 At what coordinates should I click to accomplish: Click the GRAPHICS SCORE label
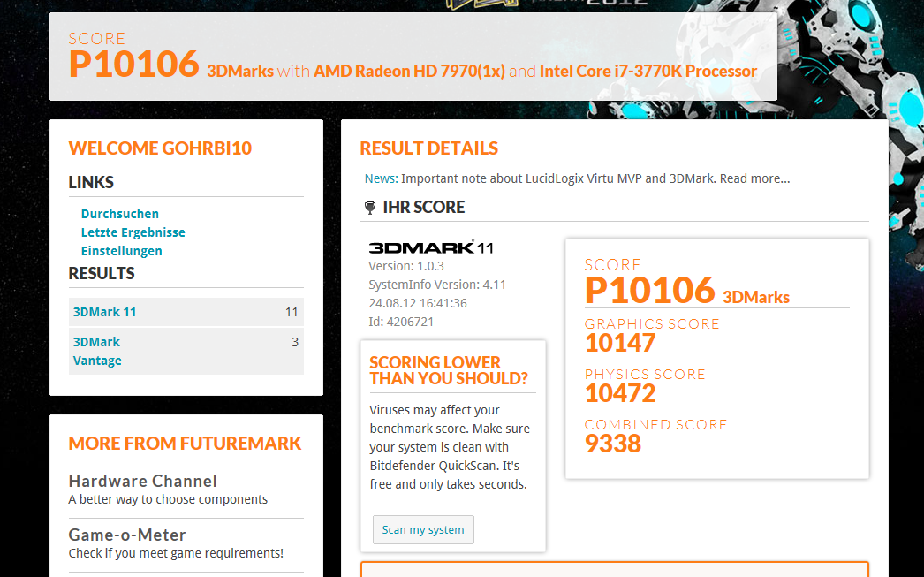[652, 324]
